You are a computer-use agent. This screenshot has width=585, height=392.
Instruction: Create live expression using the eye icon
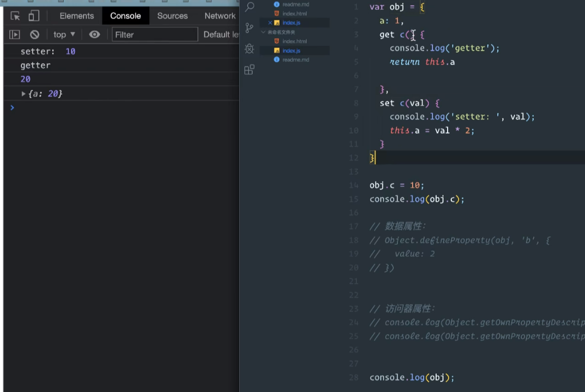95,34
